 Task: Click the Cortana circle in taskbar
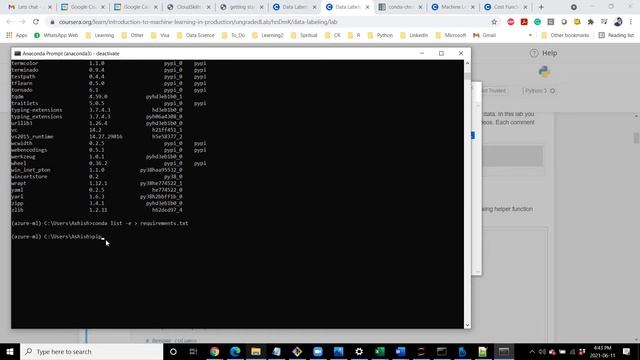coord(173,351)
